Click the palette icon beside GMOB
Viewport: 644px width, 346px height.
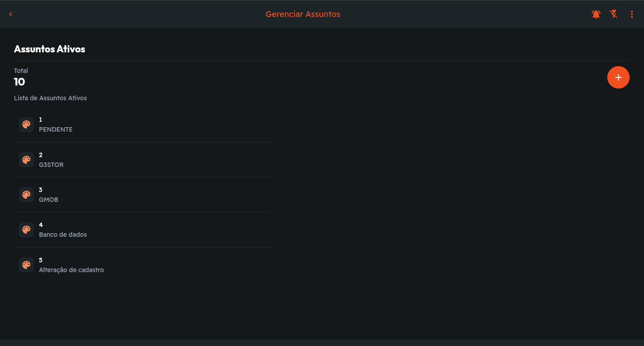26,195
